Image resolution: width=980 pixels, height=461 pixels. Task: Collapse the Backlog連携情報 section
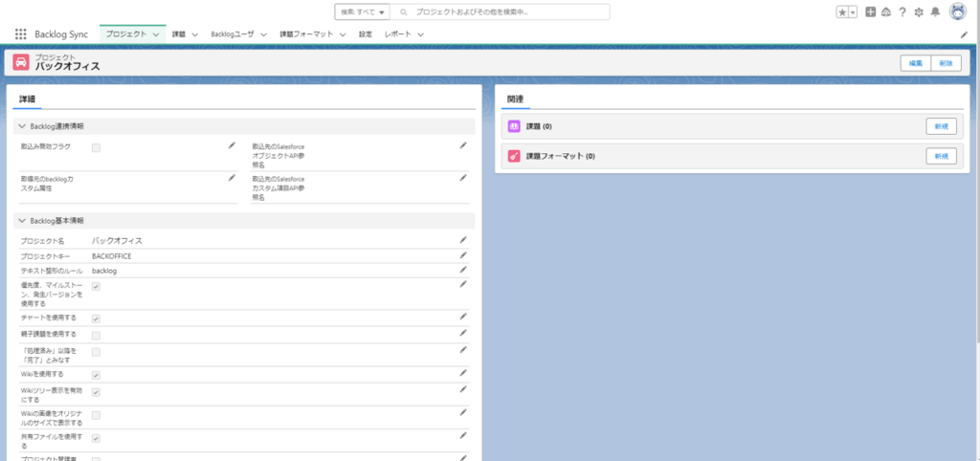(x=23, y=126)
